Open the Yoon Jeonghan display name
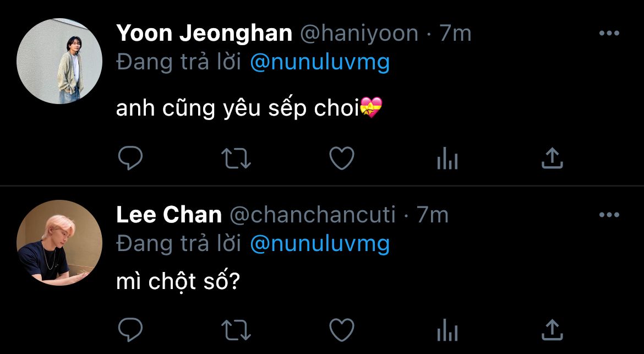 click(204, 34)
